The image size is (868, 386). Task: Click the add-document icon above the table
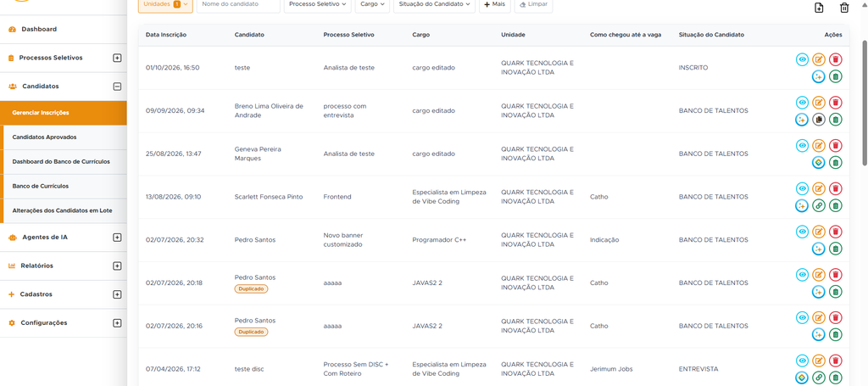[x=819, y=8]
